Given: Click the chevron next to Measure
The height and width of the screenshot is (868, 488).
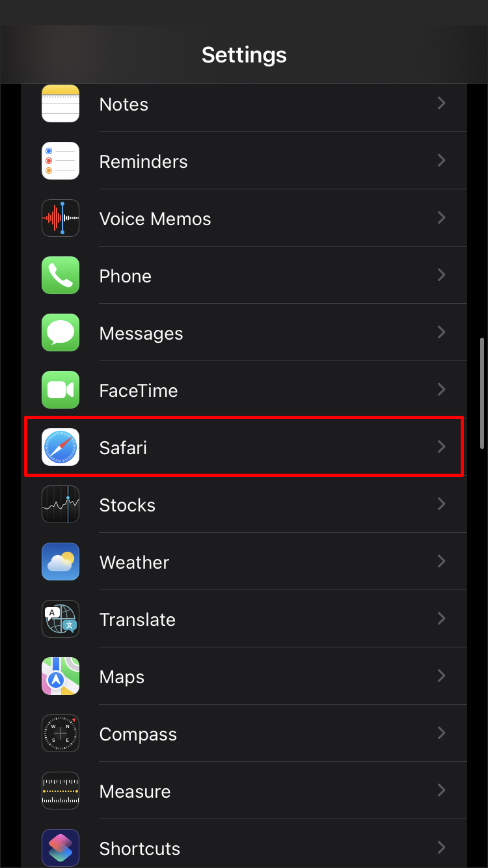Looking at the screenshot, I should coord(442,790).
